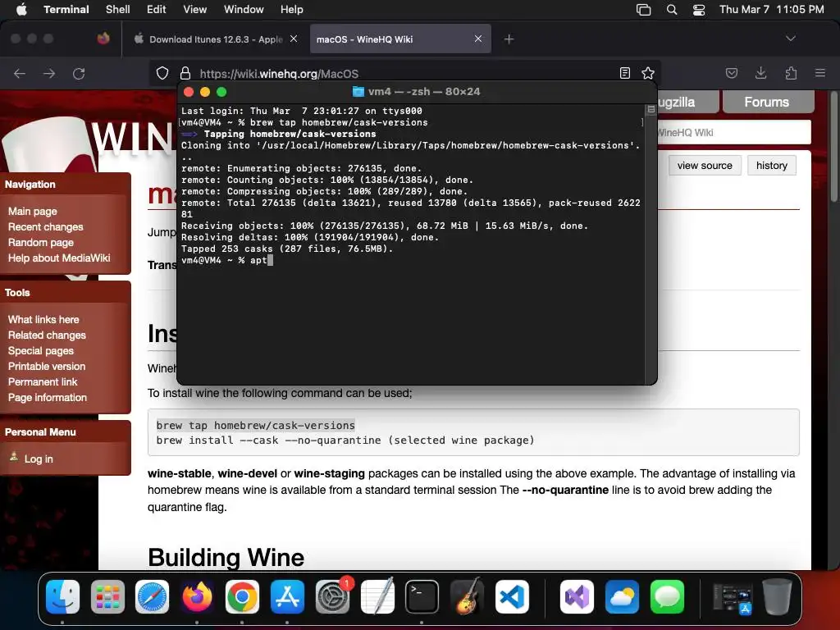This screenshot has height=630, width=840.
Task: Open Firefox downloads panel
Action: pos(760,73)
